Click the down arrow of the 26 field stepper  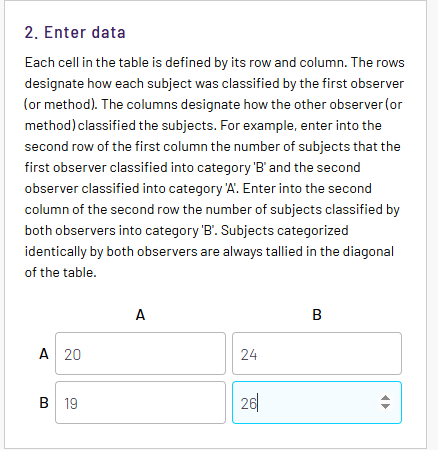tap(385, 407)
